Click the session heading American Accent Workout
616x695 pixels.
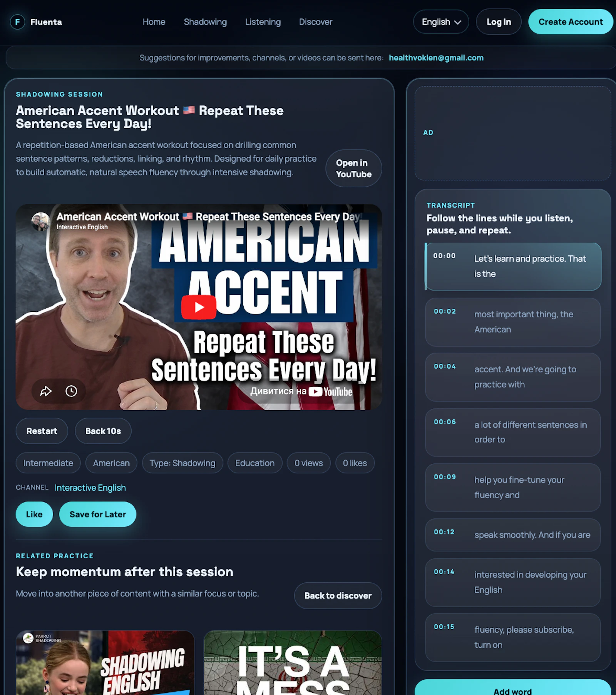click(x=150, y=117)
